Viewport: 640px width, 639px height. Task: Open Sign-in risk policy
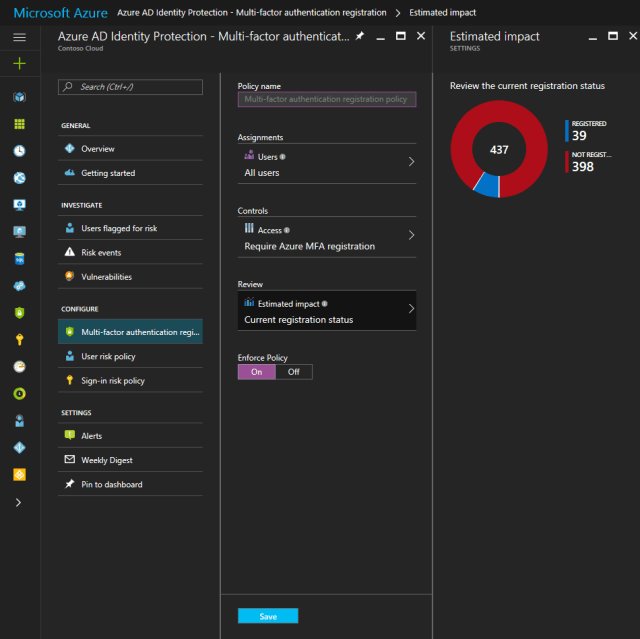[130, 380]
